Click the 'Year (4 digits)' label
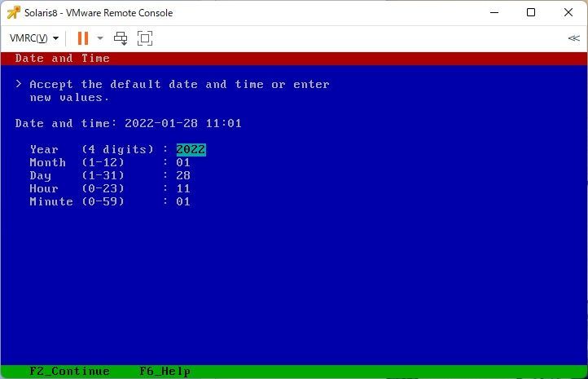 coord(91,149)
